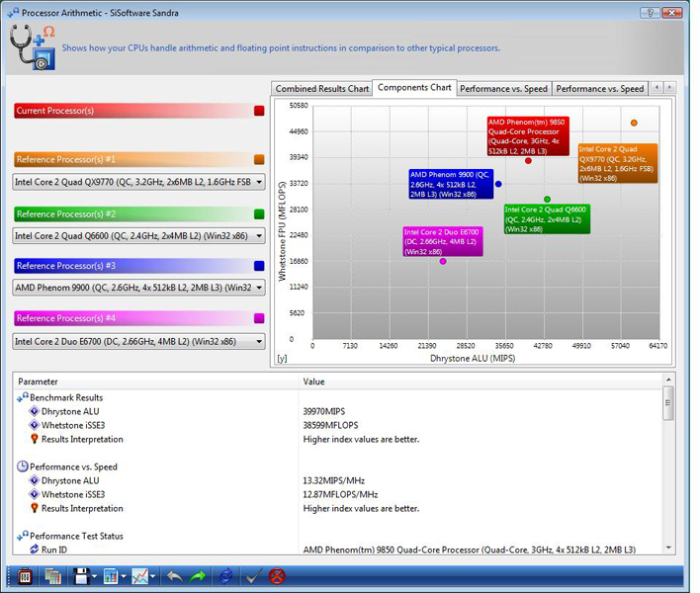Image resolution: width=700 pixels, height=593 pixels.
Task: Click the red cancel X icon
Action: pyautogui.click(x=277, y=576)
